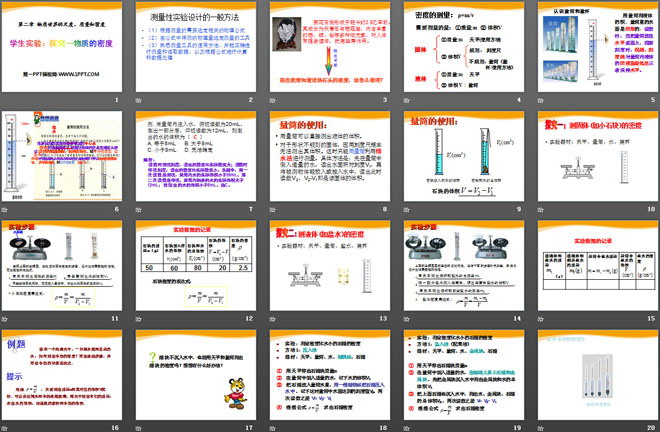Select slide 7 example question thumbnail
The height and width of the screenshot is (432, 660).
coord(196,156)
